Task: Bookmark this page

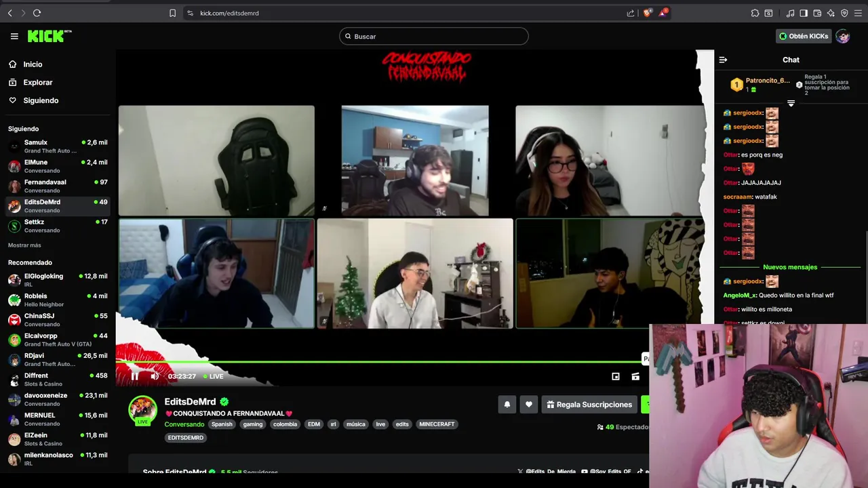Action: tap(172, 13)
